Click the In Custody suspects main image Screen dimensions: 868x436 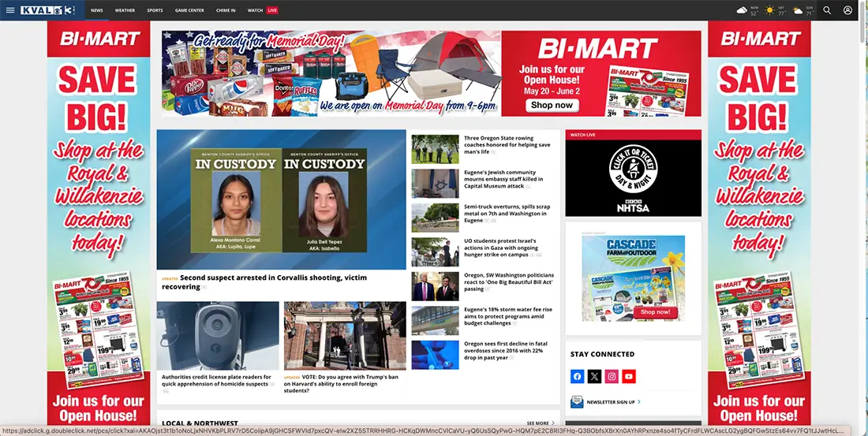click(x=281, y=199)
